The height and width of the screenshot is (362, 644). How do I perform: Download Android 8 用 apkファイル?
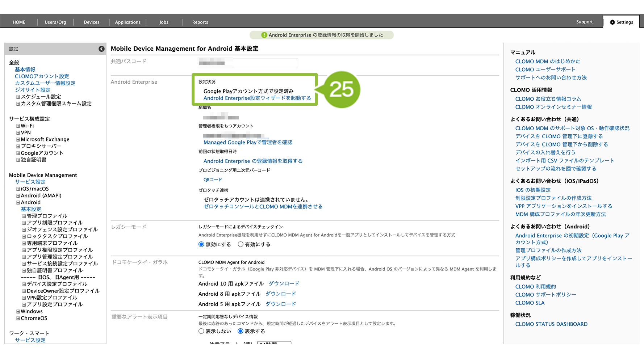coord(281,294)
